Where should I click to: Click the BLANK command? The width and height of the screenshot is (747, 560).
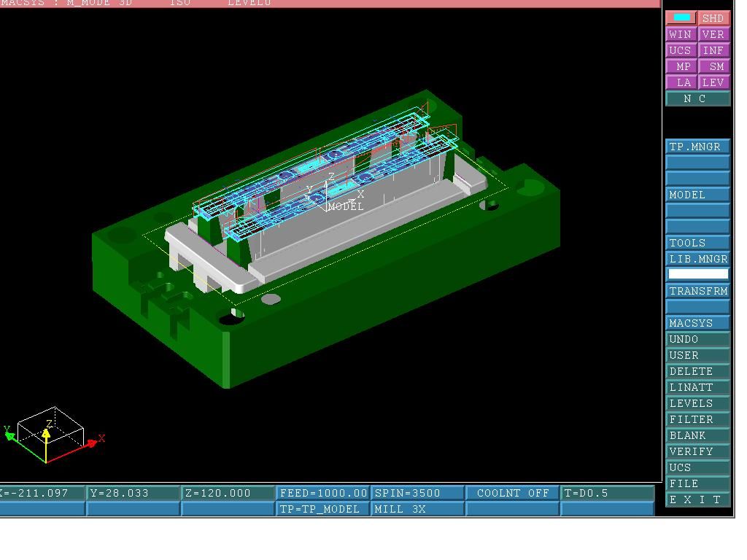pos(697,436)
